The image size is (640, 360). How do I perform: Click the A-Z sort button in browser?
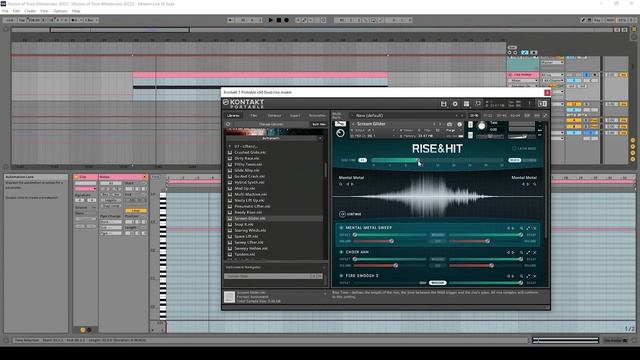point(319,124)
